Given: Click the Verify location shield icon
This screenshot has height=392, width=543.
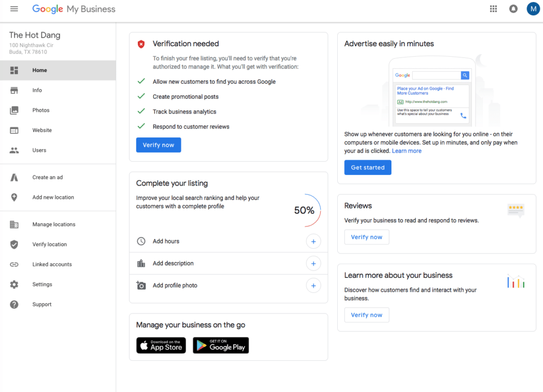Looking at the screenshot, I should click(14, 245).
